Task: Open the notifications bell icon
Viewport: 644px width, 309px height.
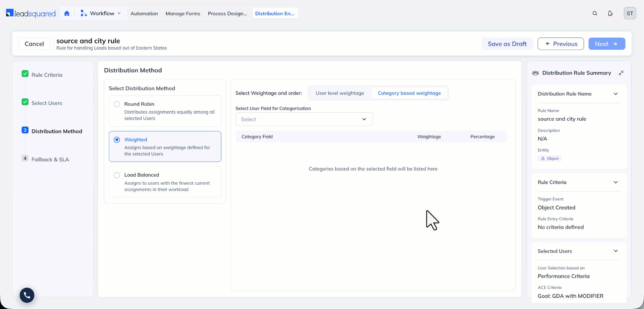Action: tap(610, 13)
